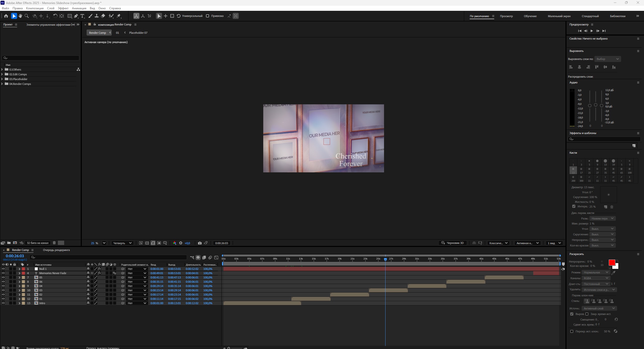Expand the 02.Edit Comps folder
The image size is (644, 349).
tap(2, 74)
